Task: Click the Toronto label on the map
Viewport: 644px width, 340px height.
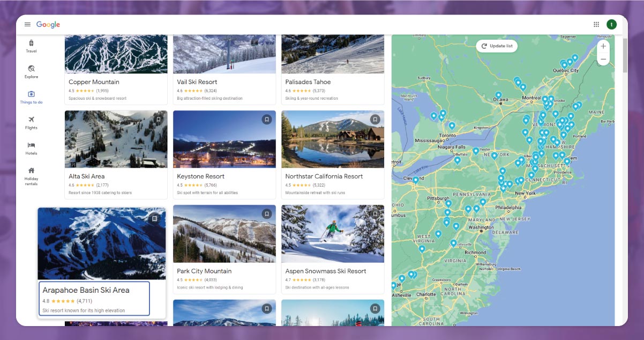Action: pos(447,136)
